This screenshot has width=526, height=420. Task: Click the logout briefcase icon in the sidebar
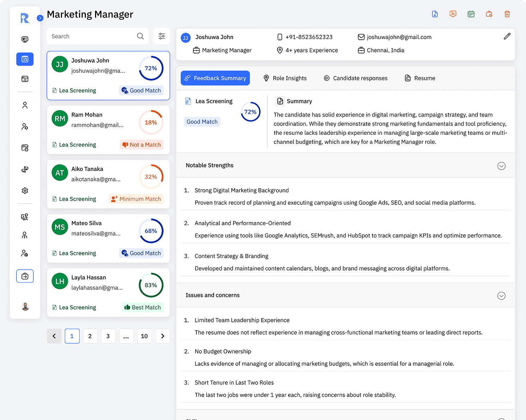pyautogui.click(x=25, y=276)
